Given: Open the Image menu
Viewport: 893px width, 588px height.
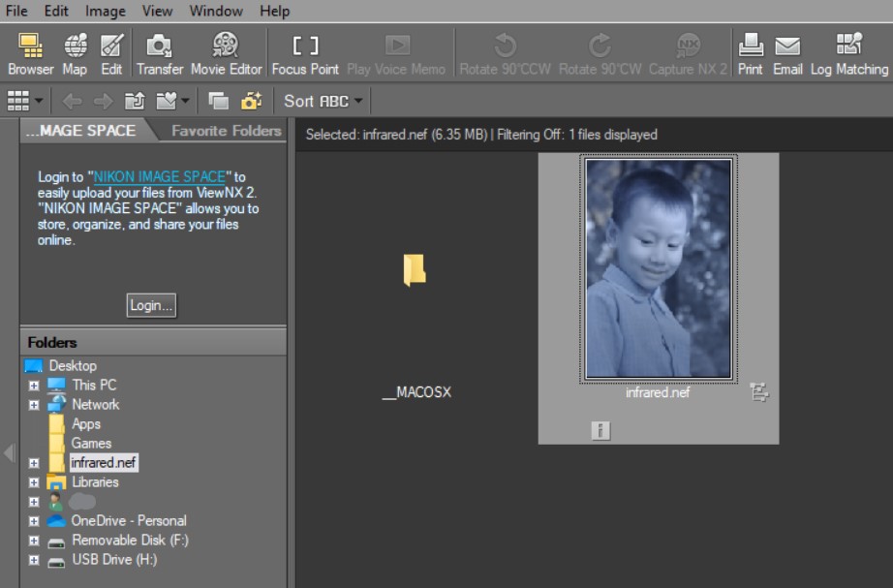Looking at the screenshot, I should point(105,11).
